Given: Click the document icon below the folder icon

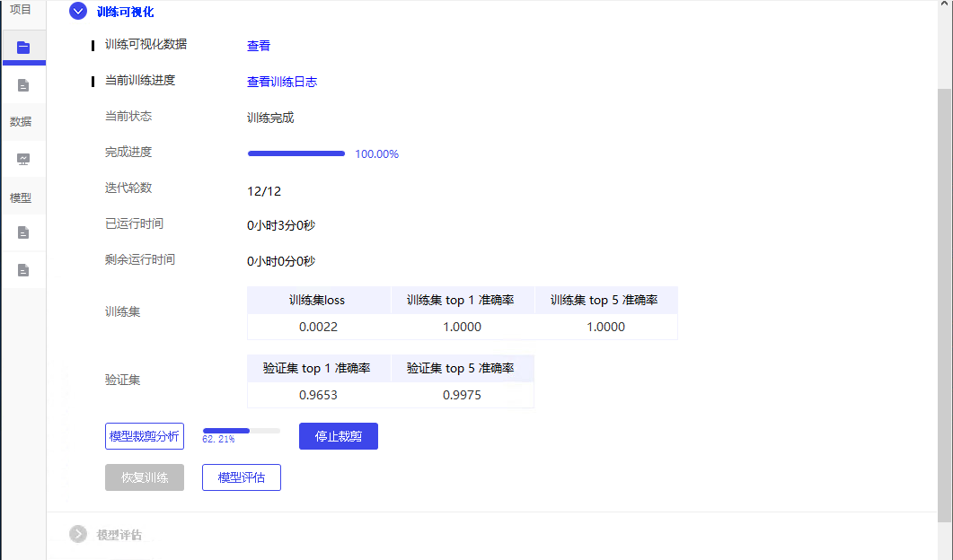Looking at the screenshot, I should pyautogui.click(x=23, y=85).
